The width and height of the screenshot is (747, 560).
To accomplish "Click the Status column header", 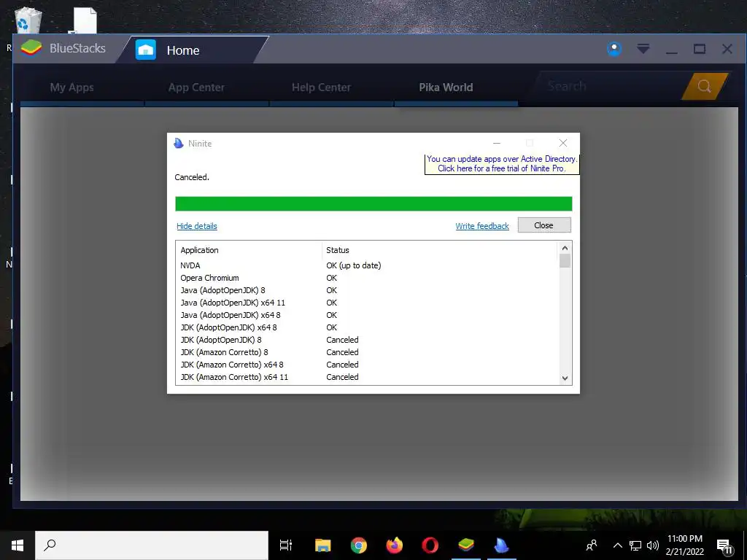I will click(x=439, y=250).
